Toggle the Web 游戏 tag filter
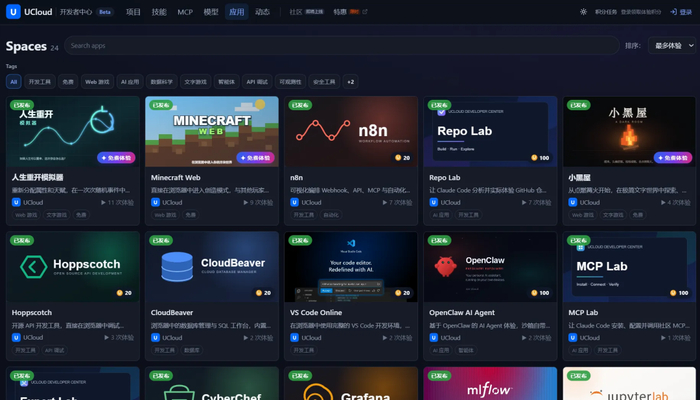 point(97,82)
